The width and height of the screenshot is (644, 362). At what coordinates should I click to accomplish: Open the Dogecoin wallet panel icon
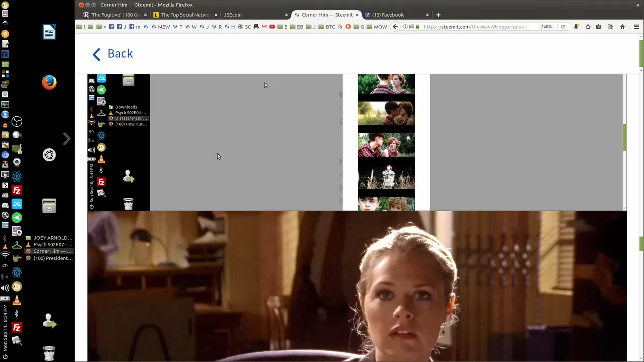(x=17, y=287)
